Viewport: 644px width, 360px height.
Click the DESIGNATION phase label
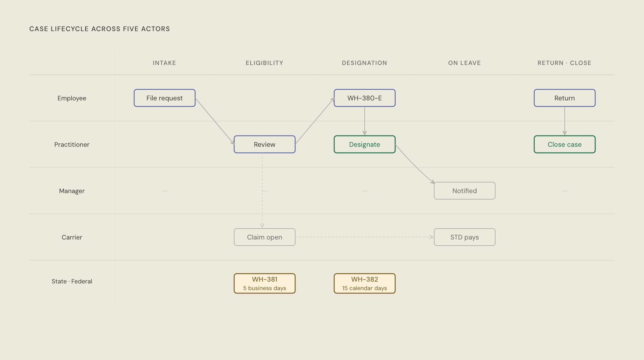pyautogui.click(x=364, y=63)
